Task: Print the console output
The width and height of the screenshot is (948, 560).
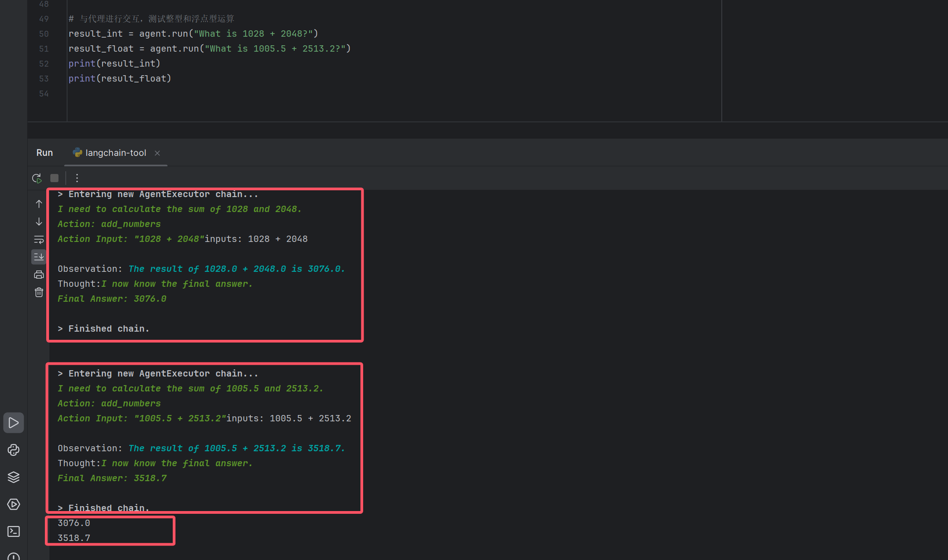Action: pos(39,275)
